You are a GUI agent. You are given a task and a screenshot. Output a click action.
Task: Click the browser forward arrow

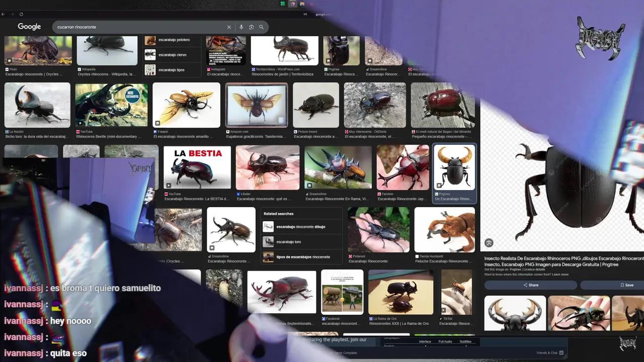pyautogui.click(x=12, y=14)
